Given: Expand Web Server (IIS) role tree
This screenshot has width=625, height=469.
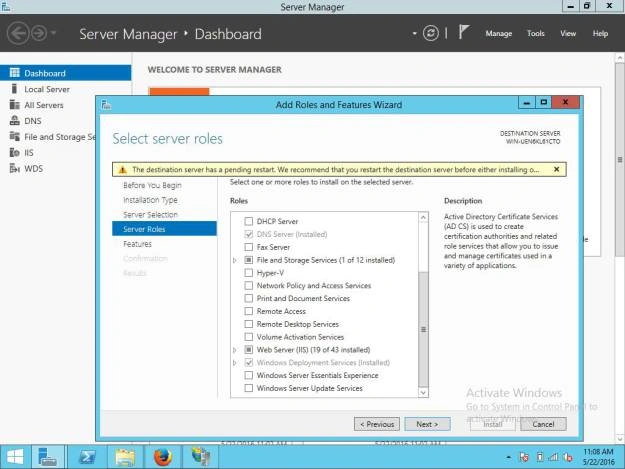Looking at the screenshot, I should click(235, 350).
